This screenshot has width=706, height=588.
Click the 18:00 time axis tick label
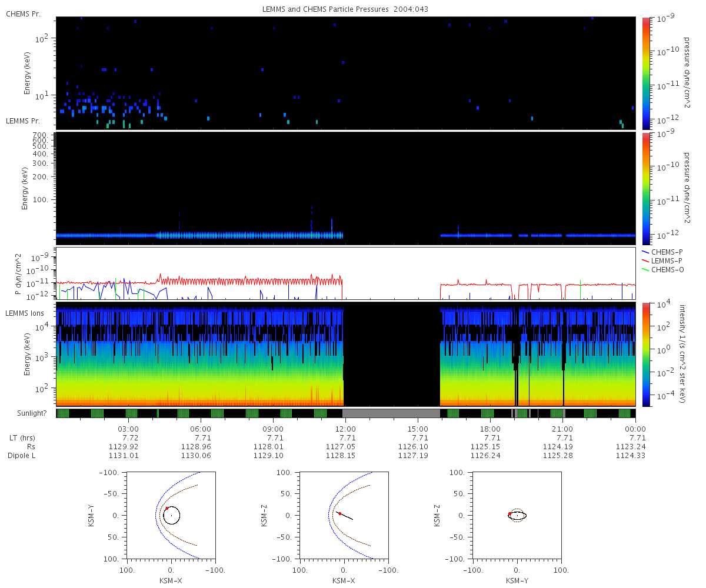tap(490, 429)
